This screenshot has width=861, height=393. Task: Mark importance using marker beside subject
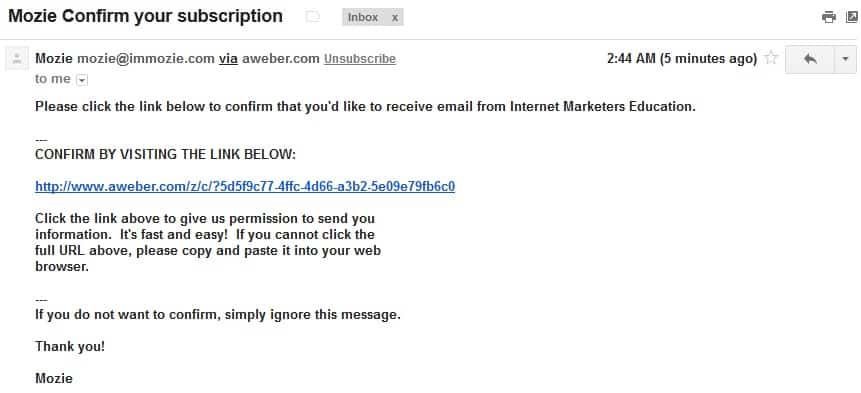[x=312, y=17]
